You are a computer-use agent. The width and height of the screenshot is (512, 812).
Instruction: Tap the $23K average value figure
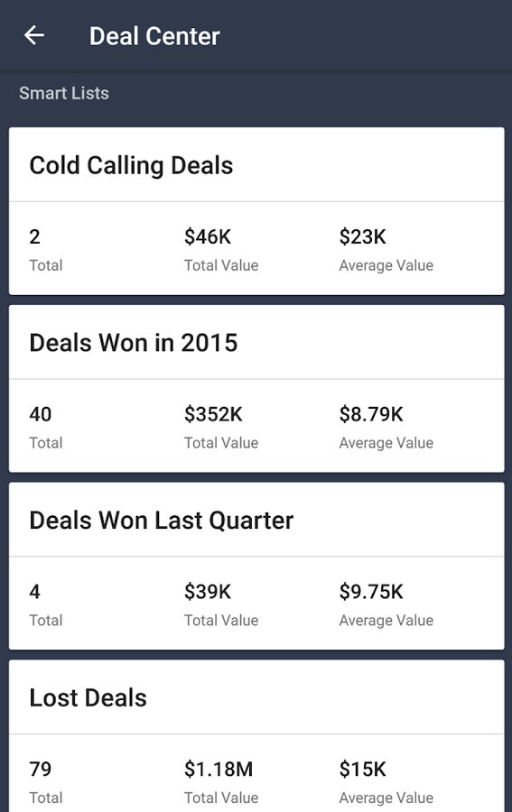pyautogui.click(x=362, y=236)
